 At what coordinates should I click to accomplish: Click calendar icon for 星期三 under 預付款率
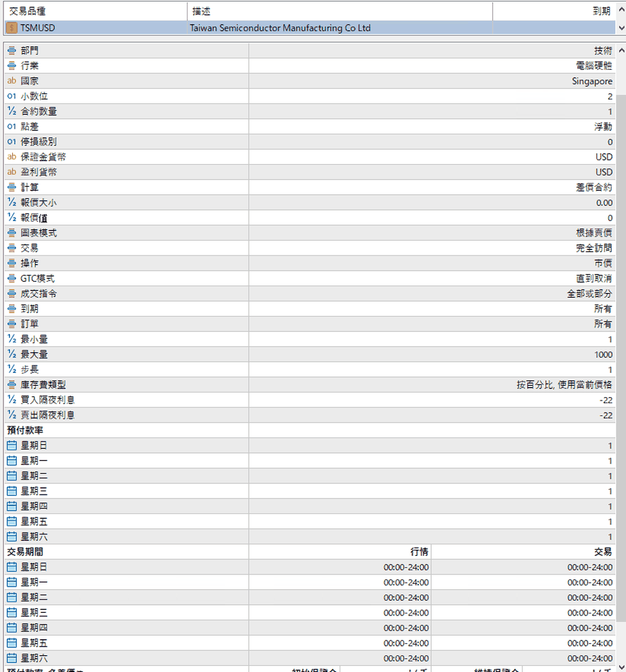(x=11, y=491)
